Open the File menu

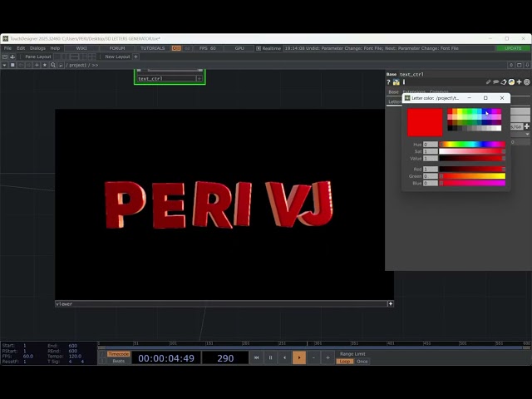7,48
